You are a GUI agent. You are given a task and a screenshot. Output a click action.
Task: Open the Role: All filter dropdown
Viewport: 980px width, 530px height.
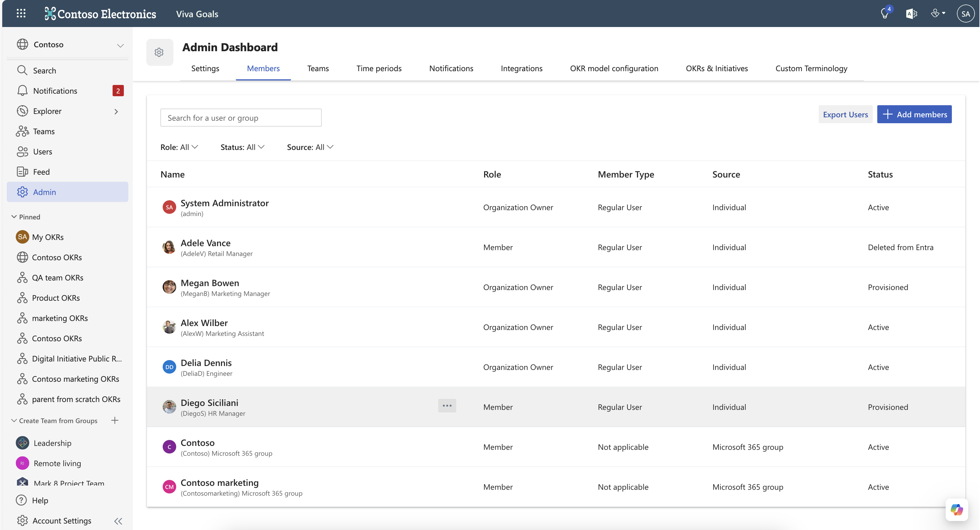point(179,147)
